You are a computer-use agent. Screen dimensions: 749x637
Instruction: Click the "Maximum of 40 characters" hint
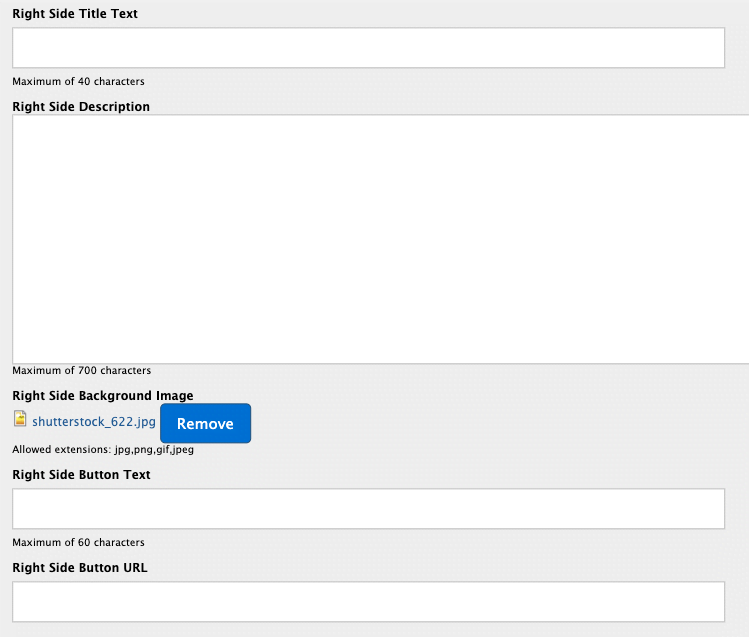click(78, 81)
